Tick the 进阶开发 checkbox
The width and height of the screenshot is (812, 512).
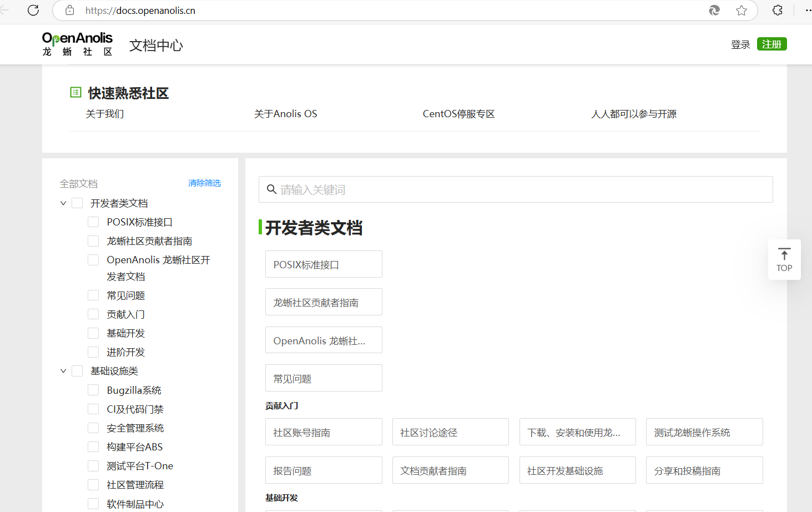[93, 352]
